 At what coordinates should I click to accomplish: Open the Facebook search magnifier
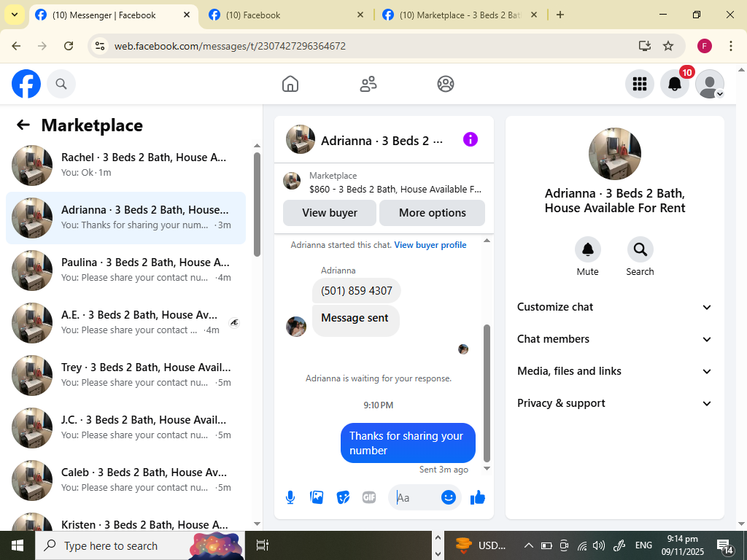pos(61,84)
